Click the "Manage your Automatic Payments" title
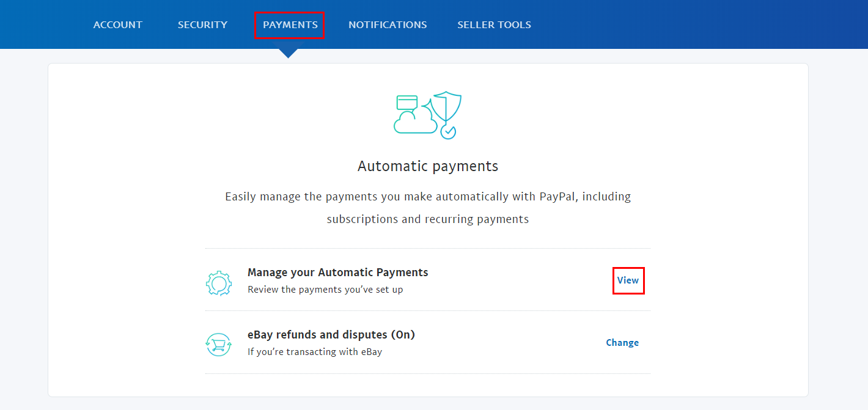The image size is (868, 410). [x=337, y=273]
